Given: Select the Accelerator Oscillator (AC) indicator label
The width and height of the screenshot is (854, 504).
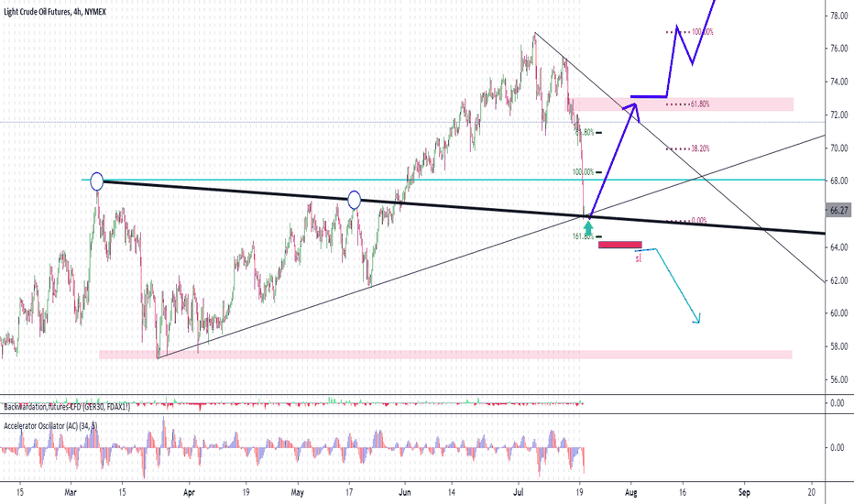Looking at the screenshot, I should 50,425.
